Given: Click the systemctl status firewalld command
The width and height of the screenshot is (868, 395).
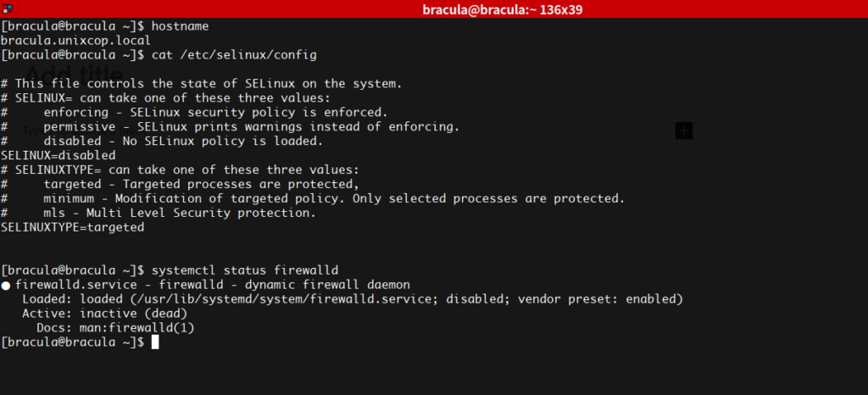Looking at the screenshot, I should (x=245, y=270).
